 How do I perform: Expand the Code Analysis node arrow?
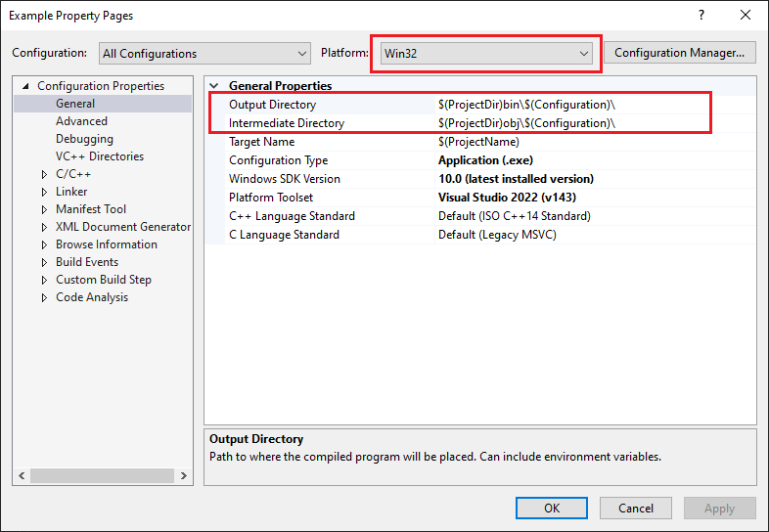(44, 297)
